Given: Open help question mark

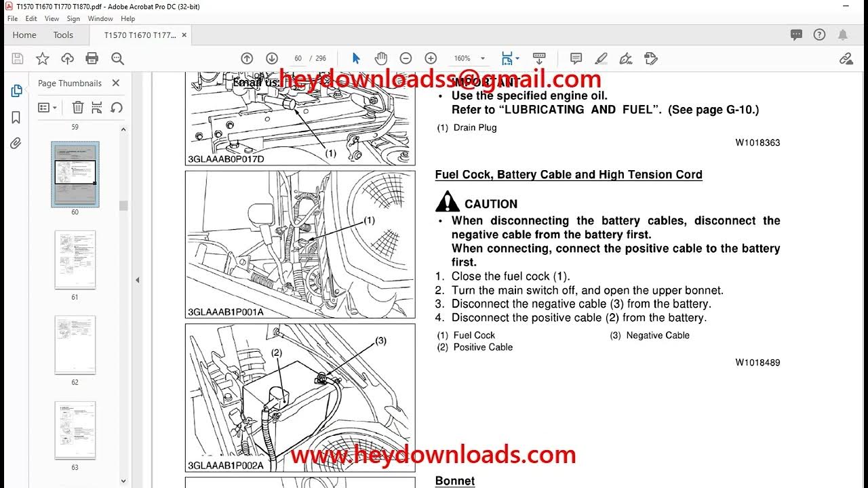Looking at the screenshot, I should pos(819,35).
